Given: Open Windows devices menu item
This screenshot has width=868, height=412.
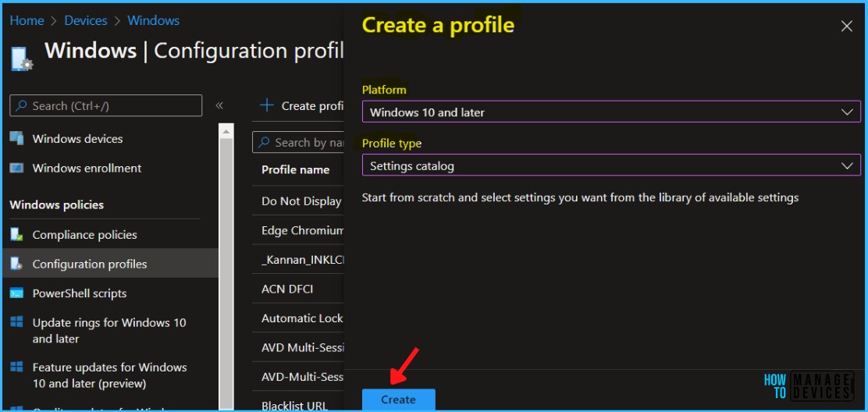Looking at the screenshot, I should [77, 139].
